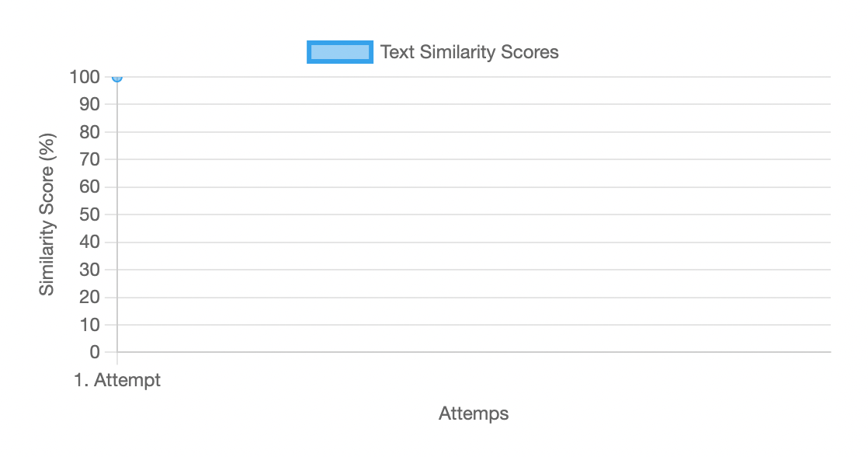Click the "1. Attempt" x-axis label
Image resolution: width=868 pixels, height=457 pixels.
(x=118, y=381)
